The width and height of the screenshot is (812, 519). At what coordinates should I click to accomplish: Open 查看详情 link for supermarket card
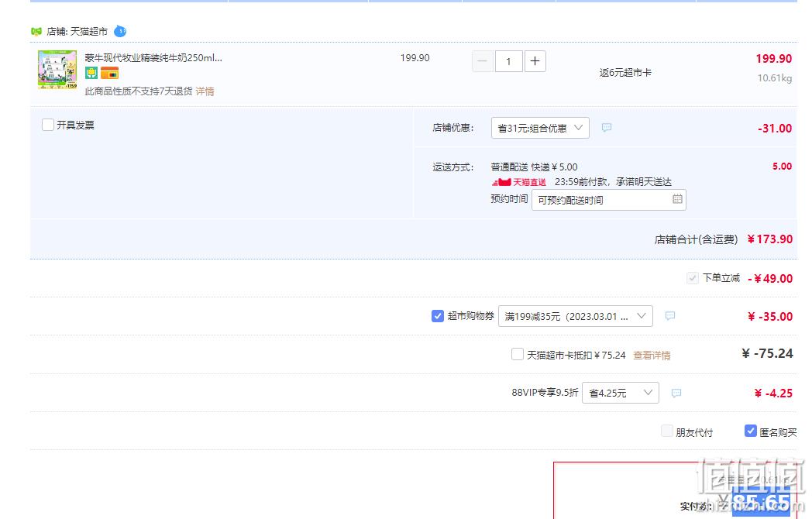point(652,356)
